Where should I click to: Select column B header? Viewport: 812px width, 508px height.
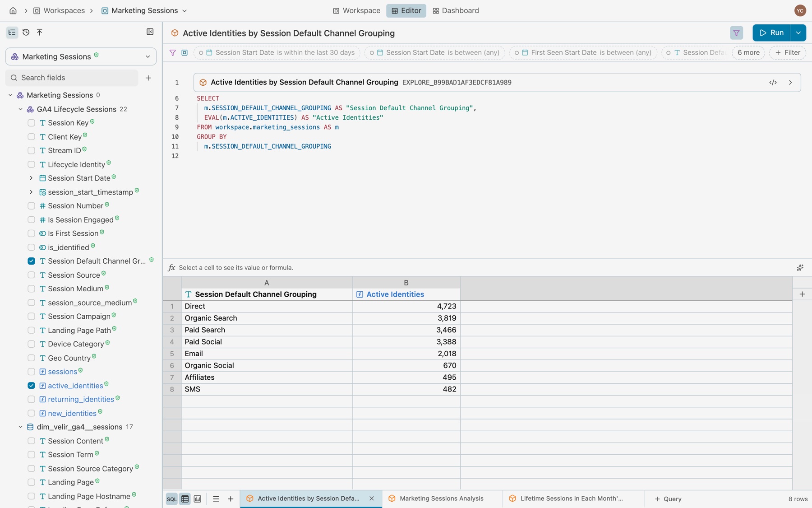[406, 283]
